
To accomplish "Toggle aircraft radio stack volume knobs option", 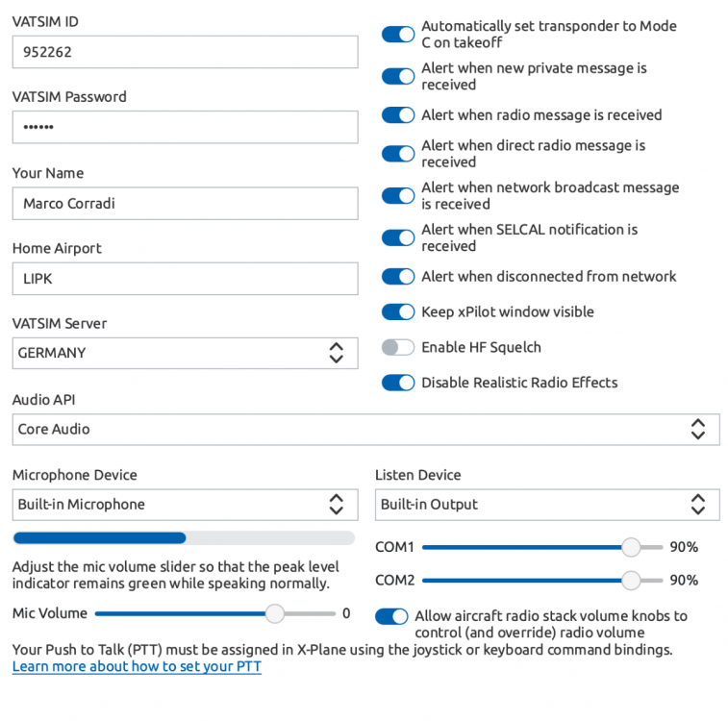I will [390, 616].
